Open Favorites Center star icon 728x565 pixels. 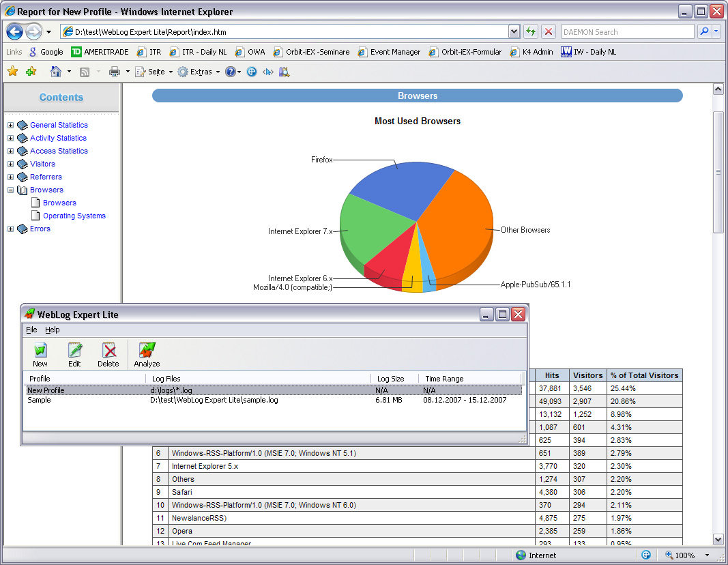[x=13, y=71]
